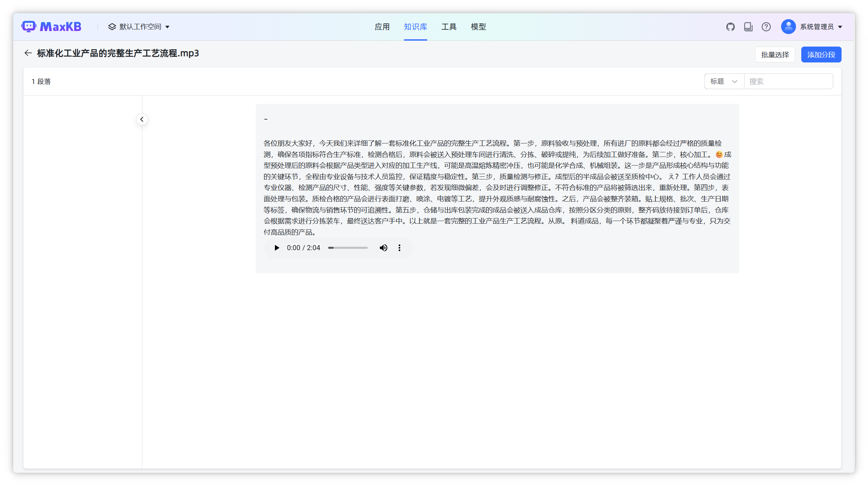
Task: Switch to the 应用 tab
Action: (x=382, y=27)
